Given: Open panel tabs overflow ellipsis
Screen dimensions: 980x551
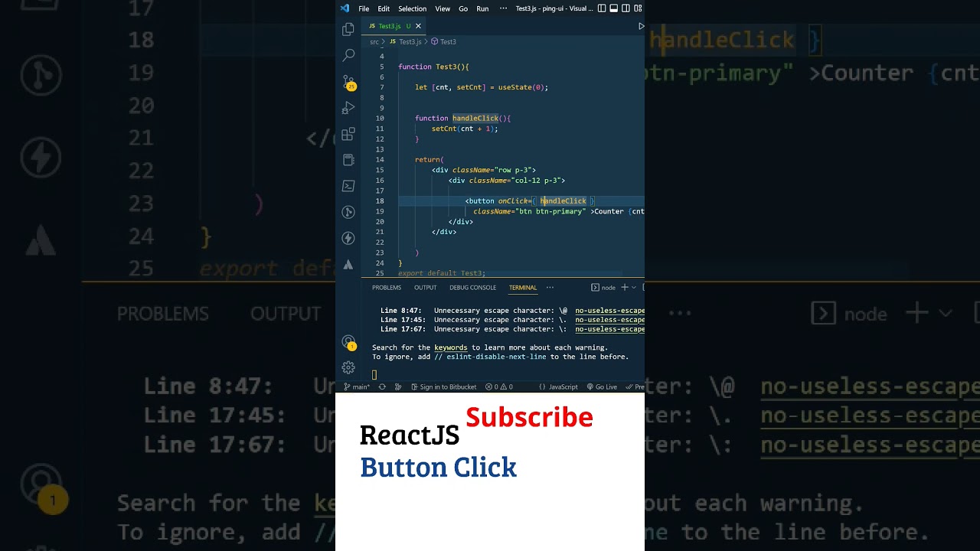Looking at the screenshot, I should (550, 288).
